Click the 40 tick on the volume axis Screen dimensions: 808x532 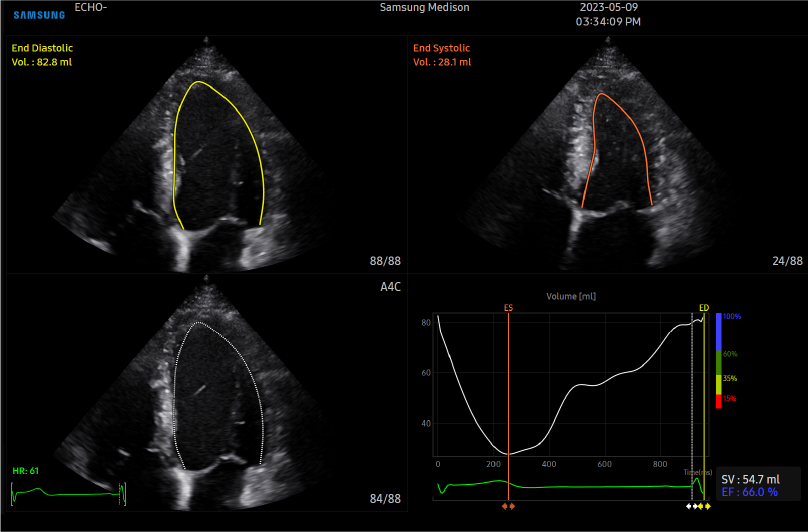(x=426, y=424)
